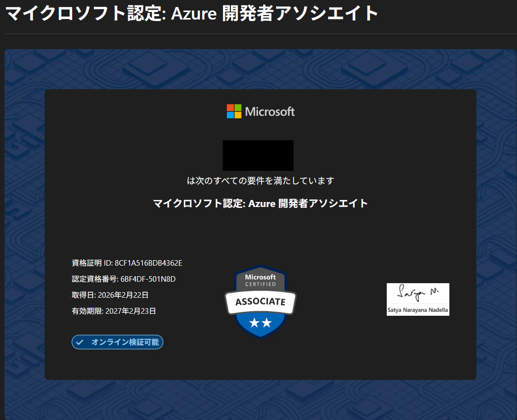Screen dimensions: 517x420
Task: Click the 取得日: 2026年2月22日 line
Action: click(x=110, y=295)
